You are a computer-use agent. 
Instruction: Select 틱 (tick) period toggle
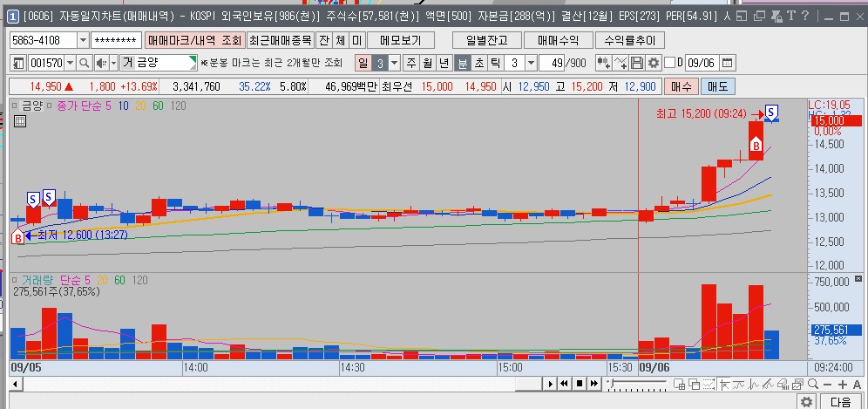tap(495, 63)
